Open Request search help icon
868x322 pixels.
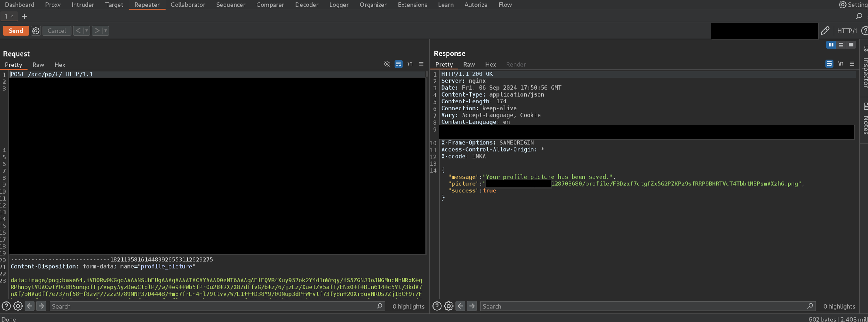(x=6, y=306)
